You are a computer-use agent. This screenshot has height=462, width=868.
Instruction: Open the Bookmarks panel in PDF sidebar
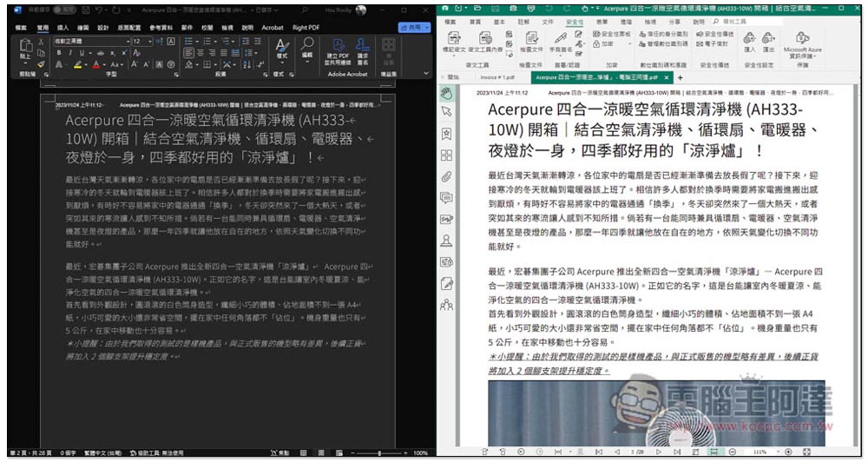[x=446, y=134]
